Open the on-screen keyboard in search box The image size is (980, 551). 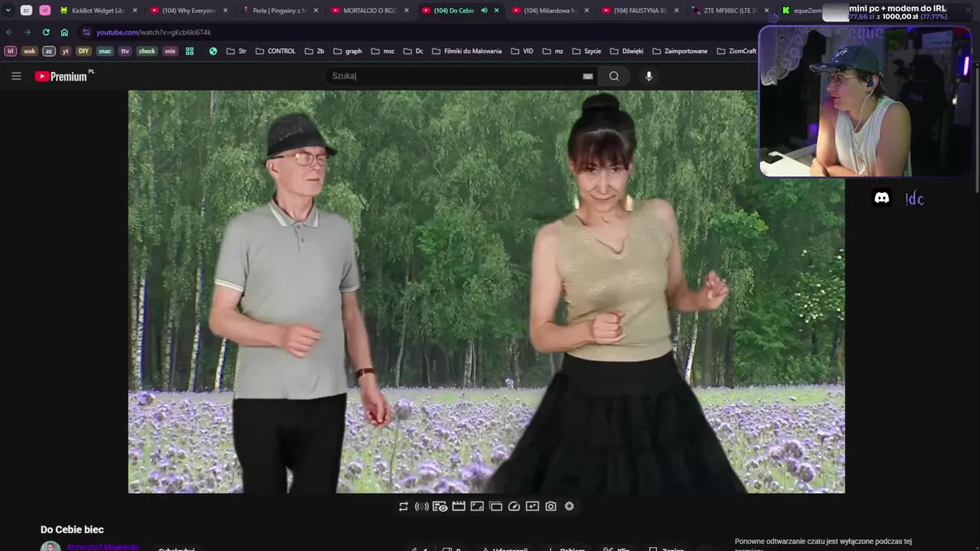tap(588, 76)
